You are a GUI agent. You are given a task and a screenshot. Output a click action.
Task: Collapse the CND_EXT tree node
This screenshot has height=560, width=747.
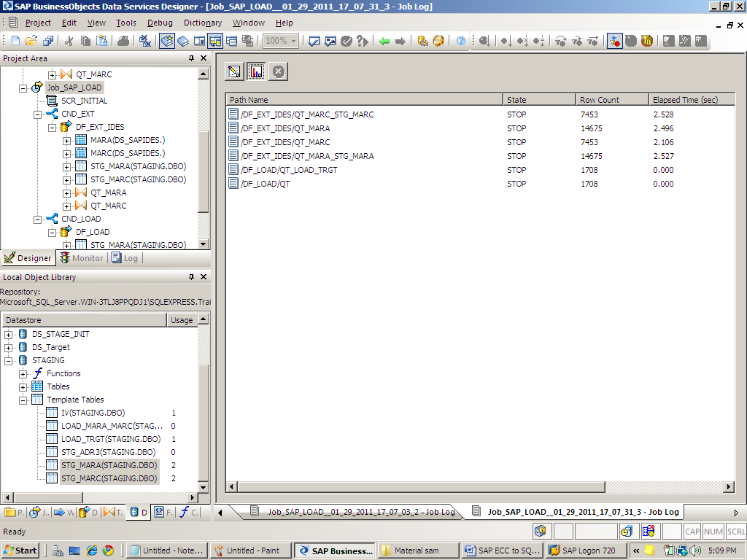pos(38,114)
